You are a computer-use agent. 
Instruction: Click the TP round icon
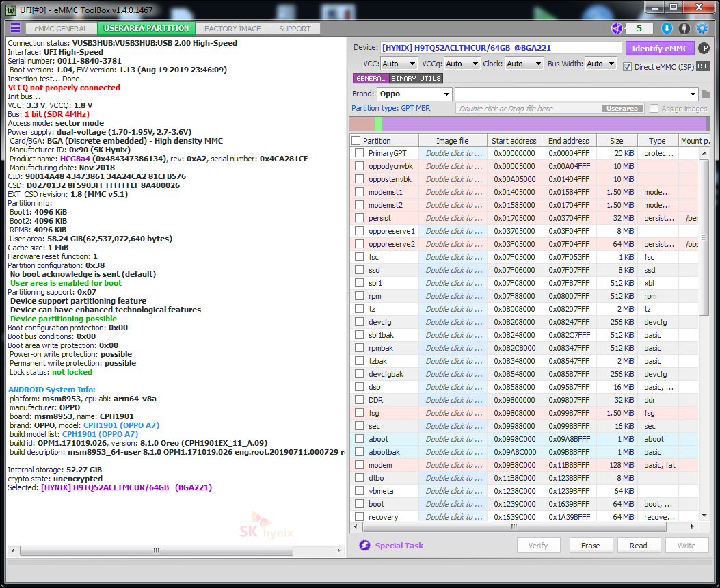[704, 48]
